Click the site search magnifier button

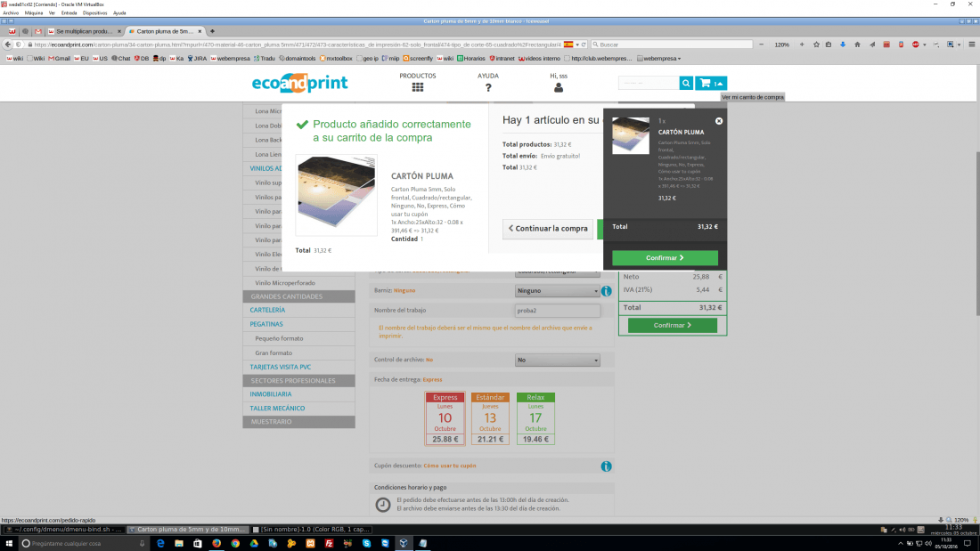686,83
